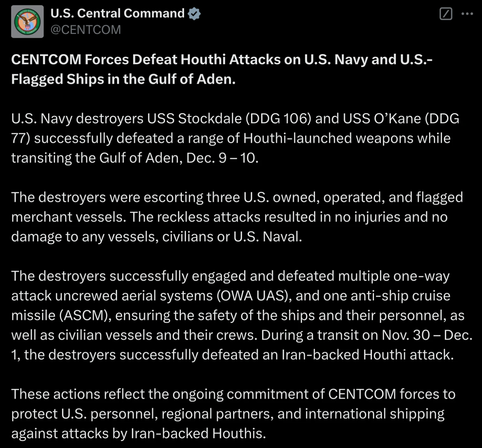
Task: Click the paragraph mentioning USS Stockdale
Action: coord(235,138)
